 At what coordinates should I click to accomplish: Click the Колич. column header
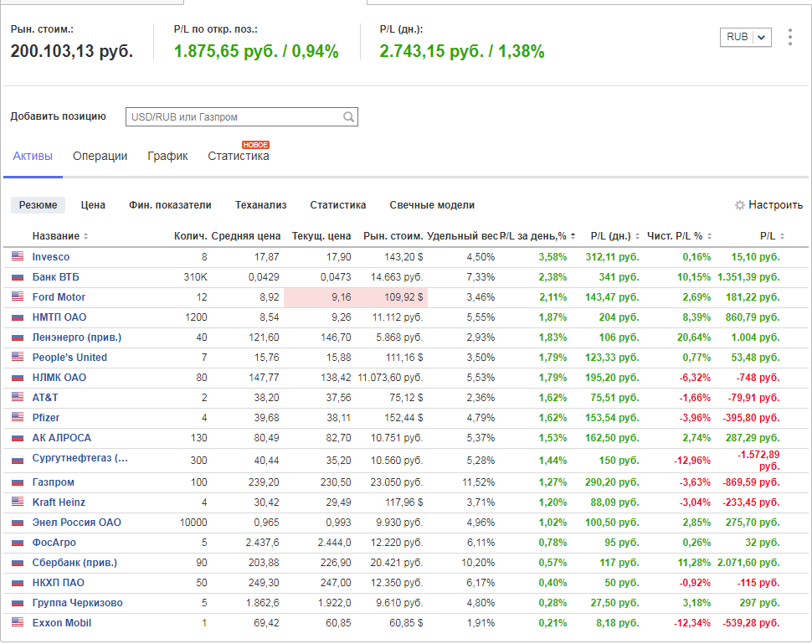(x=191, y=236)
